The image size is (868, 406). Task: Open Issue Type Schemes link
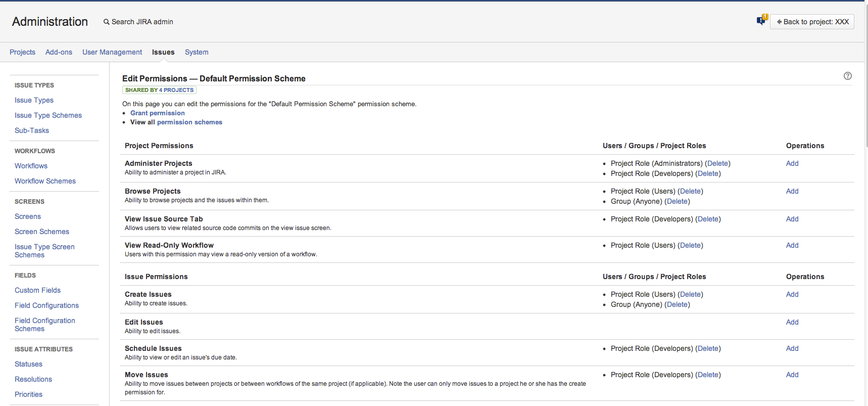tap(48, 115)
